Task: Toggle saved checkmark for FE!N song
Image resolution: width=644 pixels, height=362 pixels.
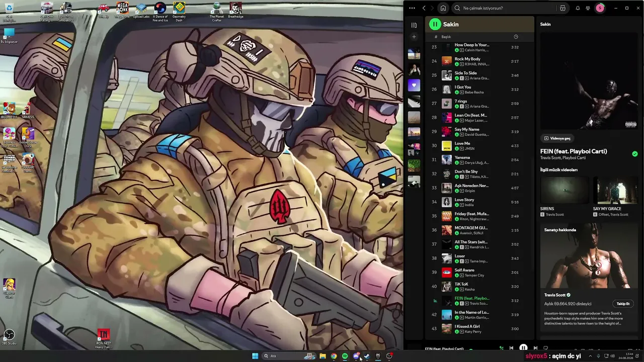Action: [635, 154]
